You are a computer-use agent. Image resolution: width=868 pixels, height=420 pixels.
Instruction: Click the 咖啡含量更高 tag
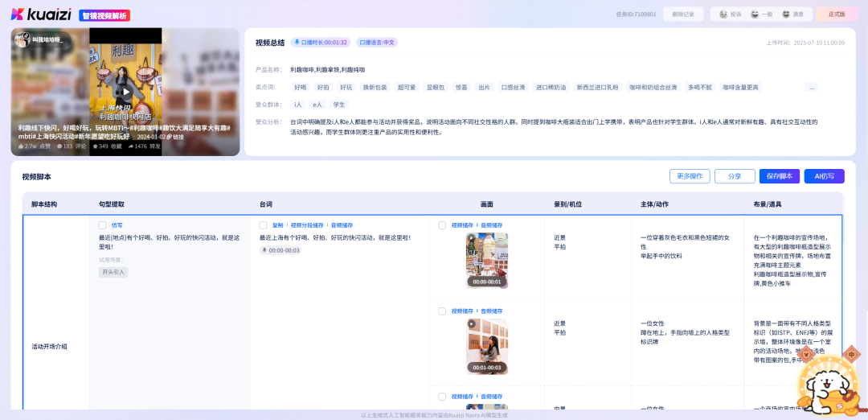(741, 88)
